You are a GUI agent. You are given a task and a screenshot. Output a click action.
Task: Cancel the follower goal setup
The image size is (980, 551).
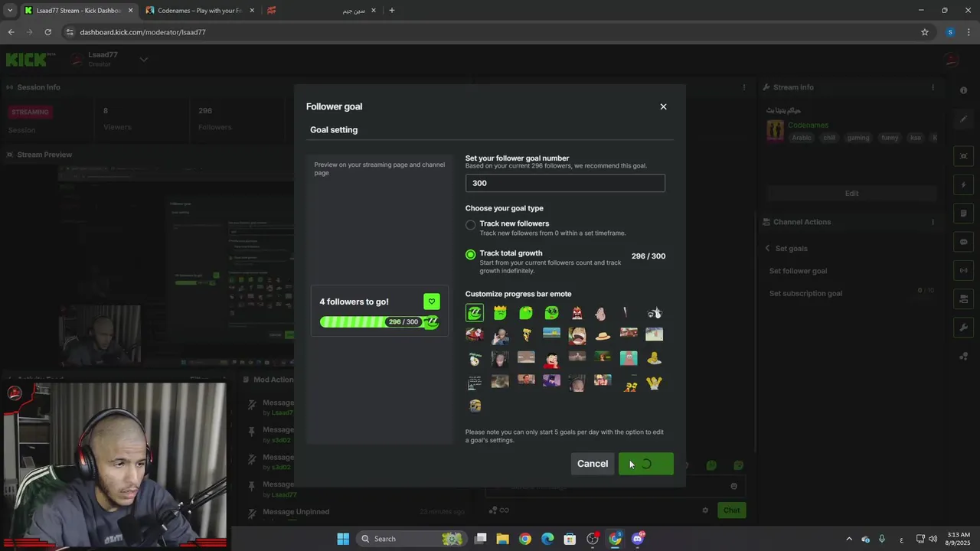click(x=593, y=464)
